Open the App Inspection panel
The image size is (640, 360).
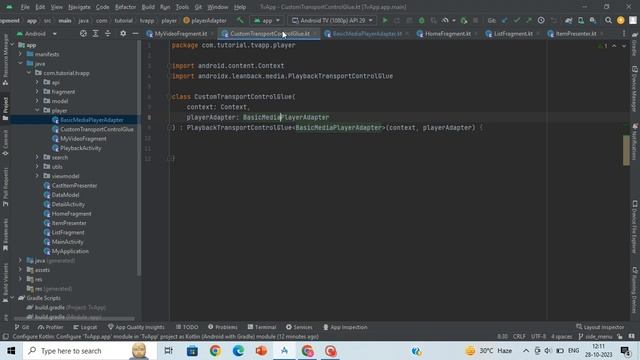coord(345,327)
